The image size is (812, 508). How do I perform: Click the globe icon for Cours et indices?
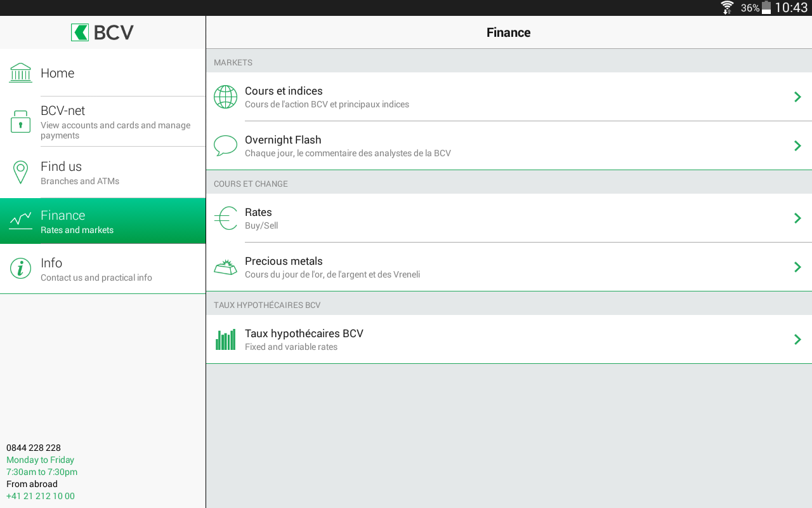pos(225,97)
